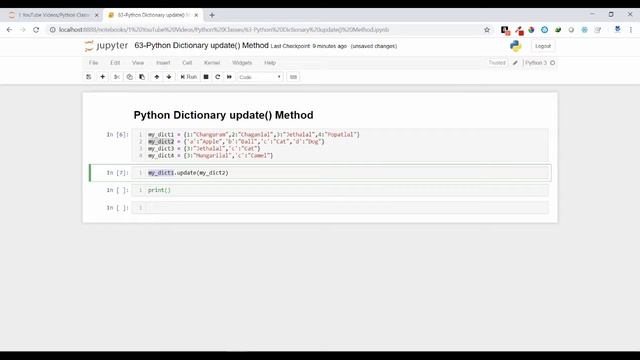640x360 pixels.
Task: Open the File menu
Action: coord(93,63)
